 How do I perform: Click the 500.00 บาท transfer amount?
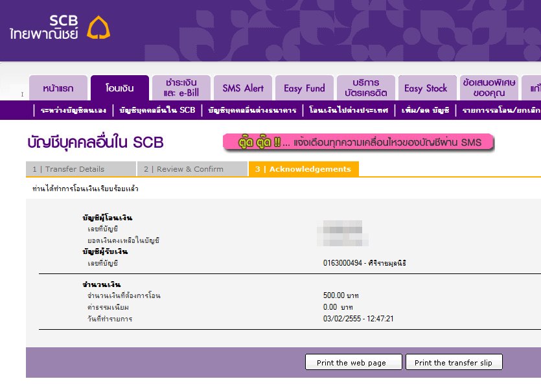tap(341, 295)
